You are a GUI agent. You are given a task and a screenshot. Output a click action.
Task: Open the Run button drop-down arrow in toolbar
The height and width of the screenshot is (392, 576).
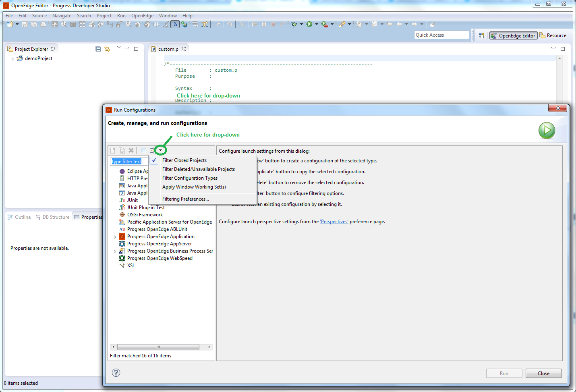(x=317, y=24)
